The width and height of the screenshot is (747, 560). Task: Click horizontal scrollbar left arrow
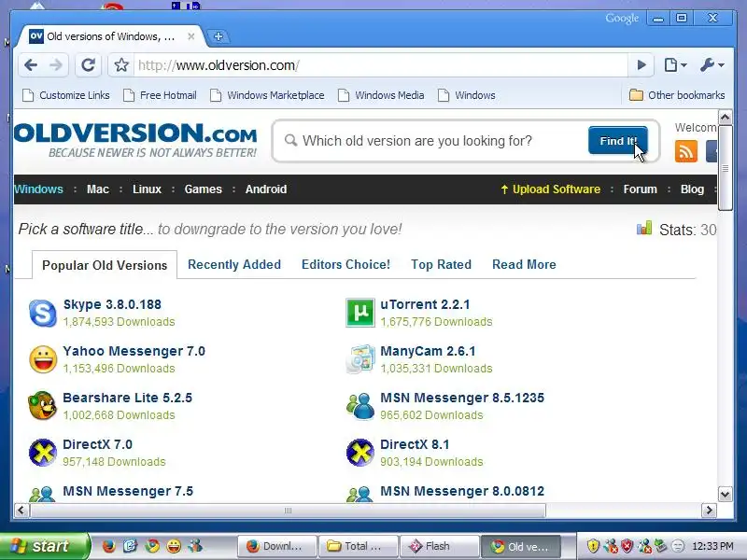pyautogui.click(x=21, y=510)
